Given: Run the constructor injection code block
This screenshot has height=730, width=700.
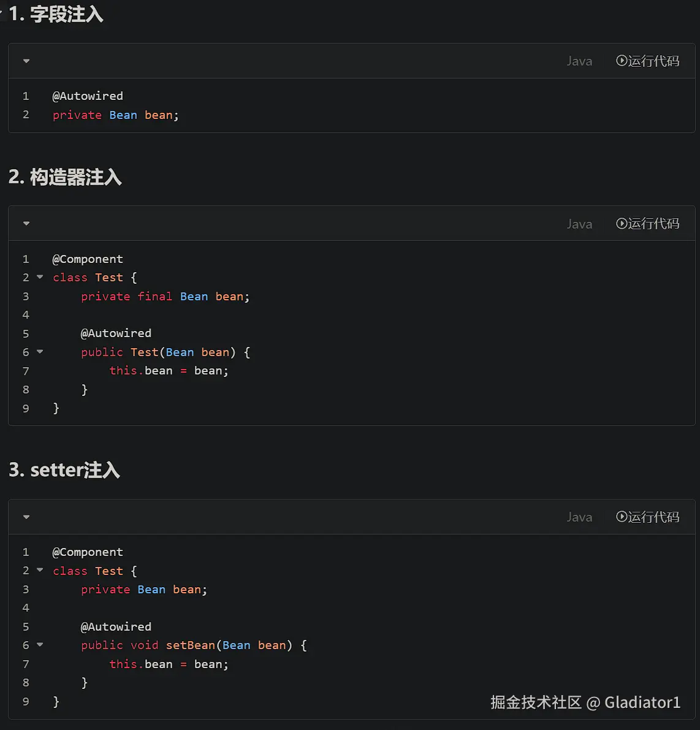Looking at the screenshot, I should [647, 224].
